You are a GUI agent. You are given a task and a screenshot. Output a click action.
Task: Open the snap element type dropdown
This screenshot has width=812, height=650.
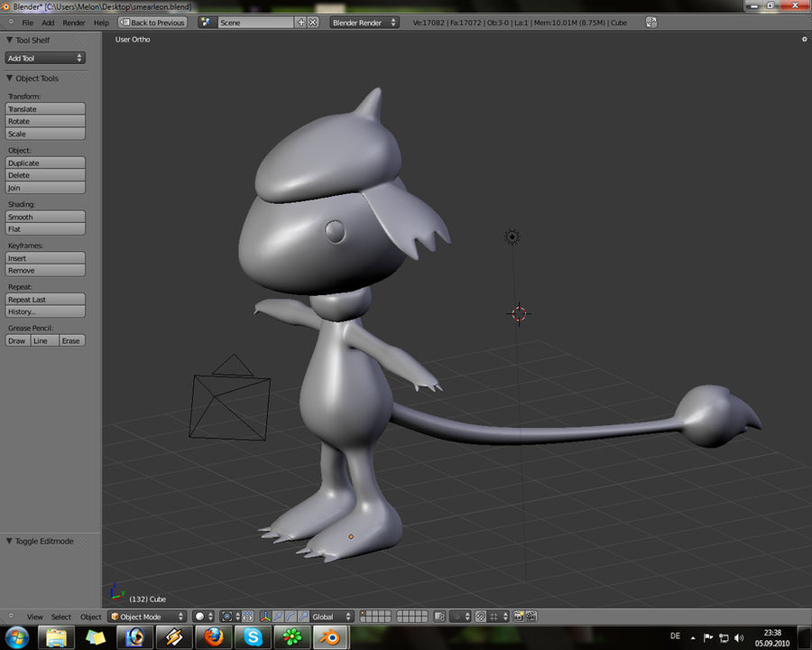pos(499,617)
